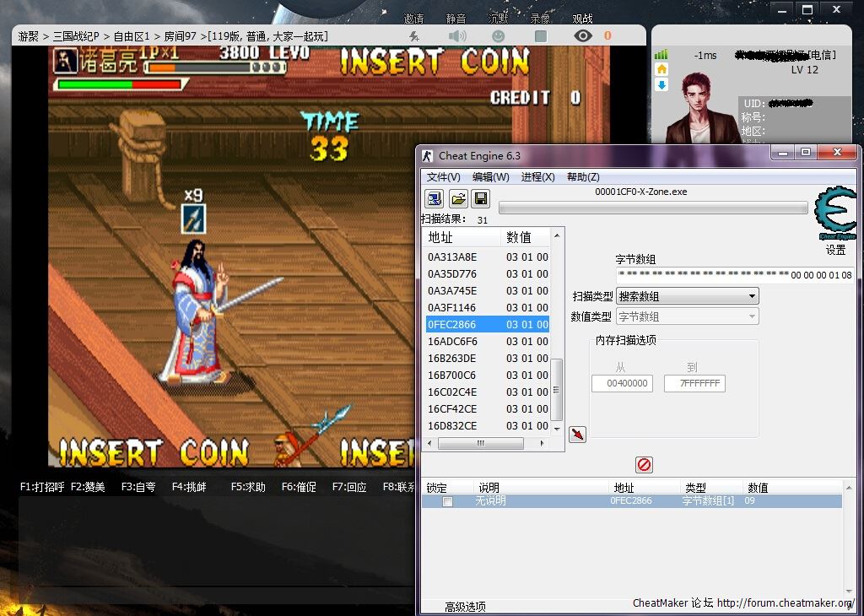Open the 进程(X) menu
The image size is (864, 616).
coord(537,177)
